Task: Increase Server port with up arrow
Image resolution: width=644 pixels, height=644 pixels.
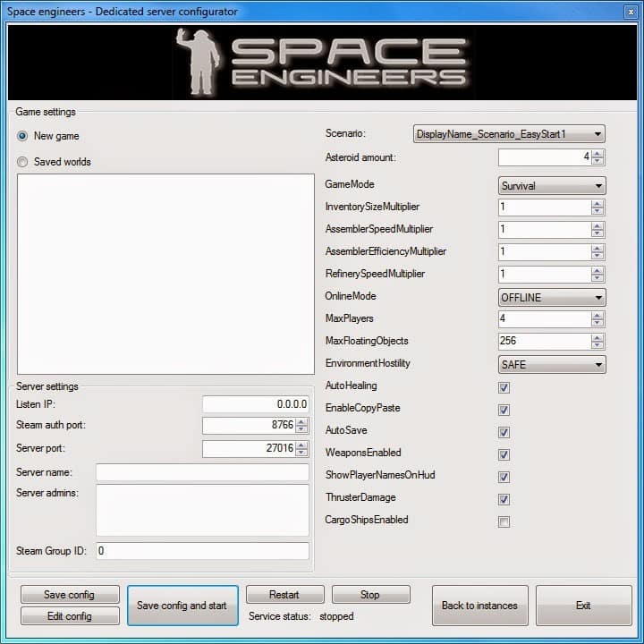Action: coord(301,445)
